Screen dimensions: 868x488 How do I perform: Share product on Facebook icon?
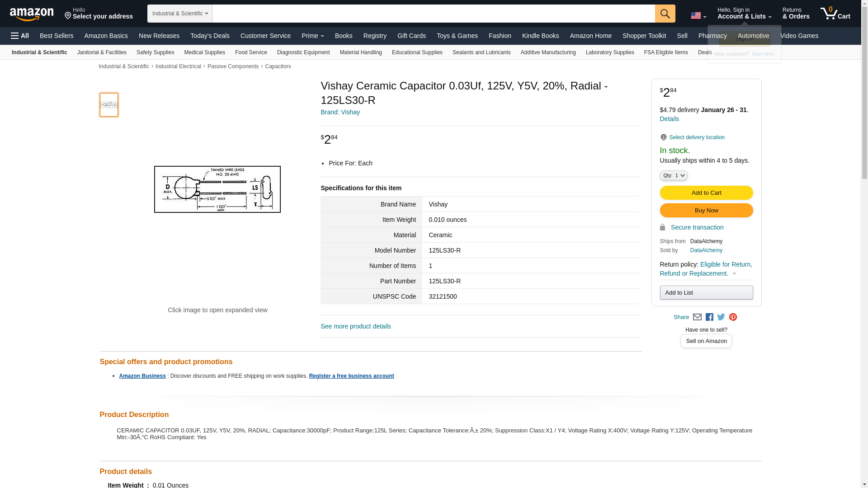709,317
